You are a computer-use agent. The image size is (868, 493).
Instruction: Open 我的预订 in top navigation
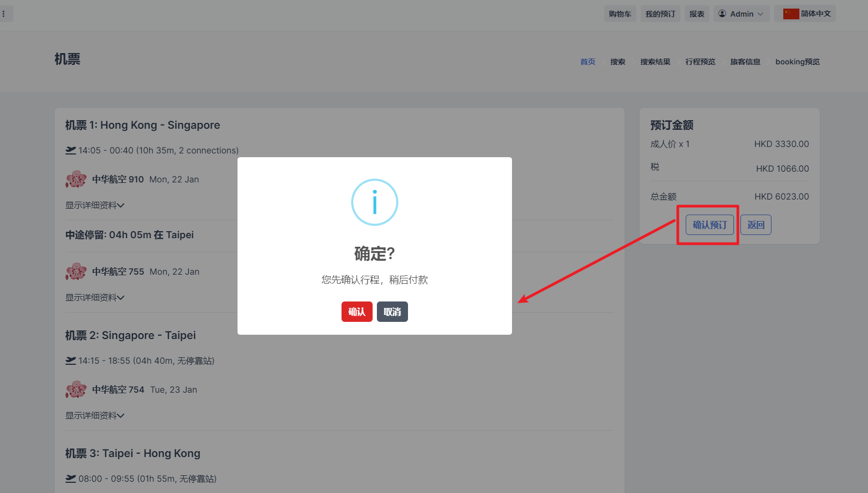point(660,14)
